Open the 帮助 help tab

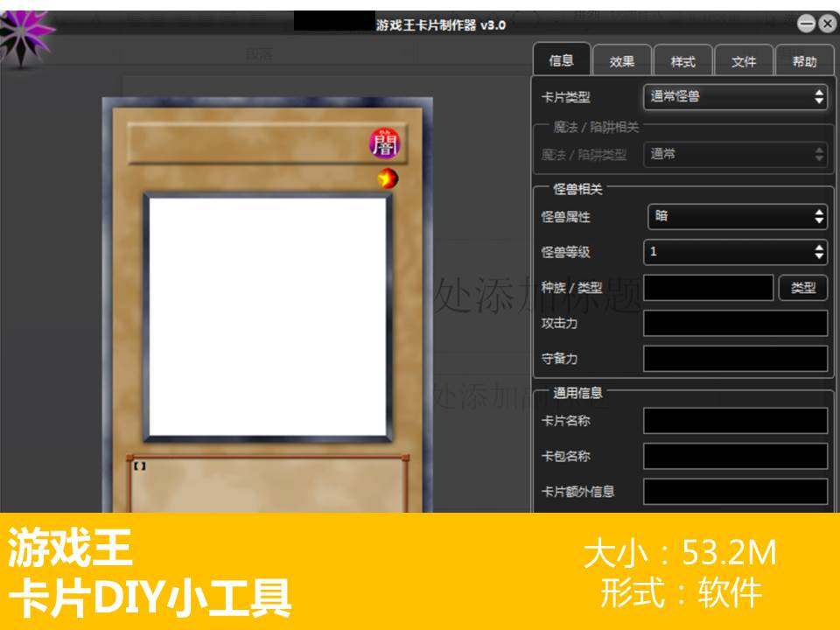point(806,59)
